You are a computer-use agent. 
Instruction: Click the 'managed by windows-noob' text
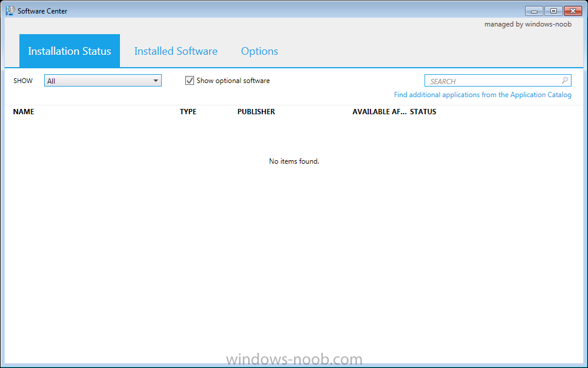tap(528, 24)
